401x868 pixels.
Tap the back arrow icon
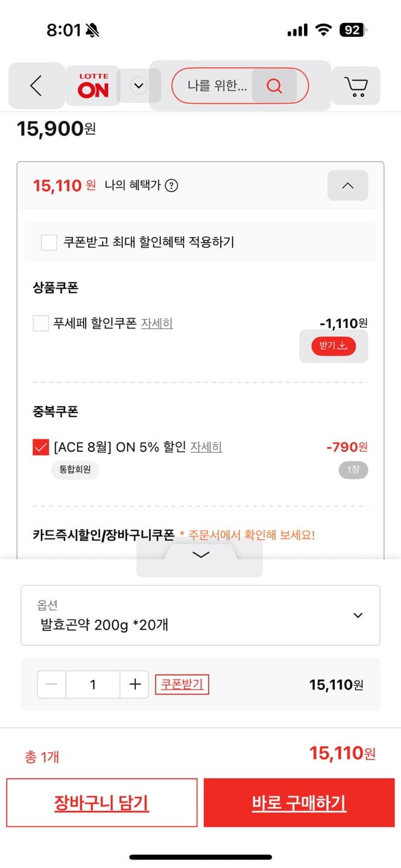pos(36,86)
